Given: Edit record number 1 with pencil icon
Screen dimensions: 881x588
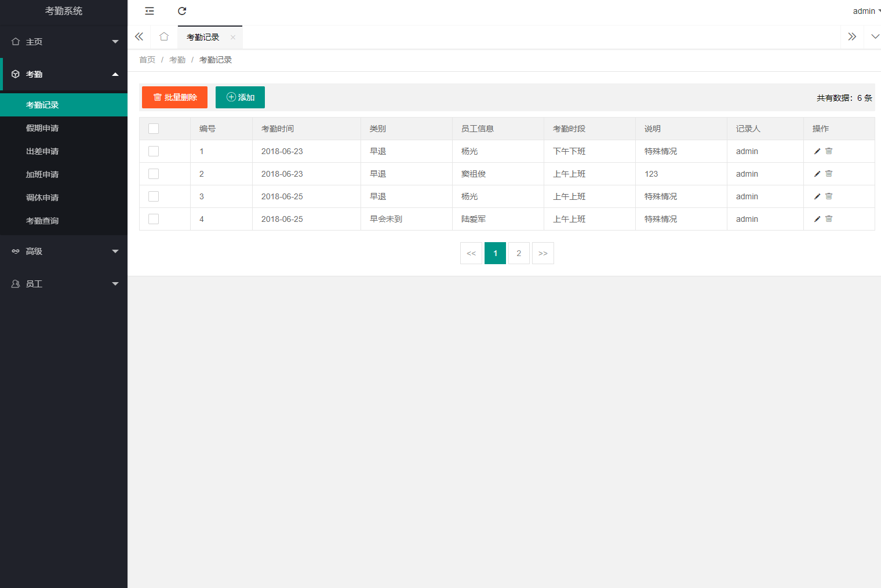Looking at the screenshot, I should (x=817, y=151).
